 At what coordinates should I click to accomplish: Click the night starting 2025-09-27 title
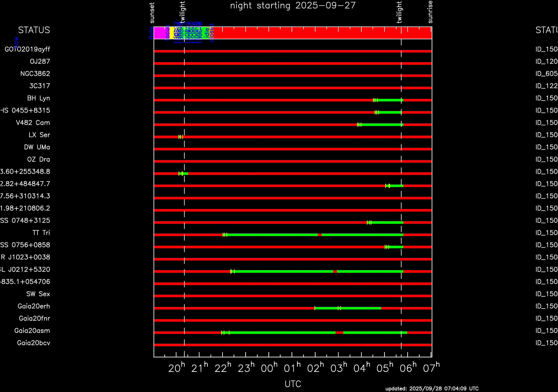(x=293, y=6)
